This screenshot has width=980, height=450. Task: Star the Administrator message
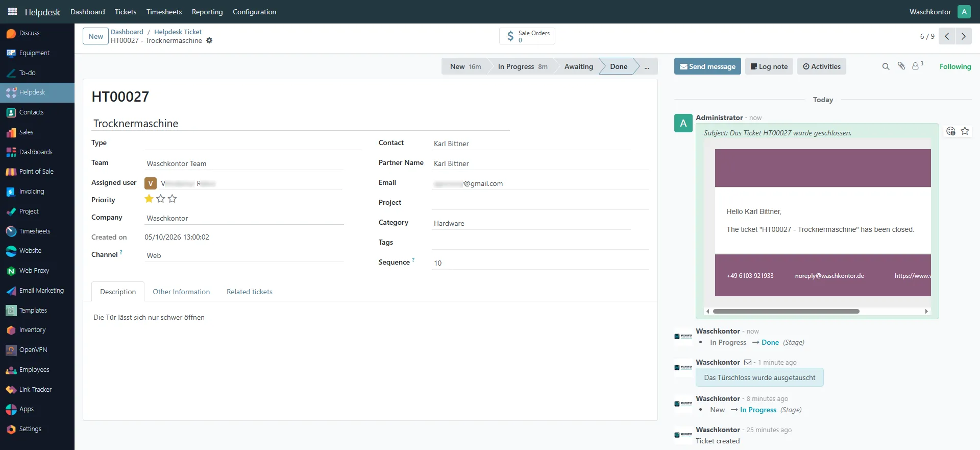[965, 131]
